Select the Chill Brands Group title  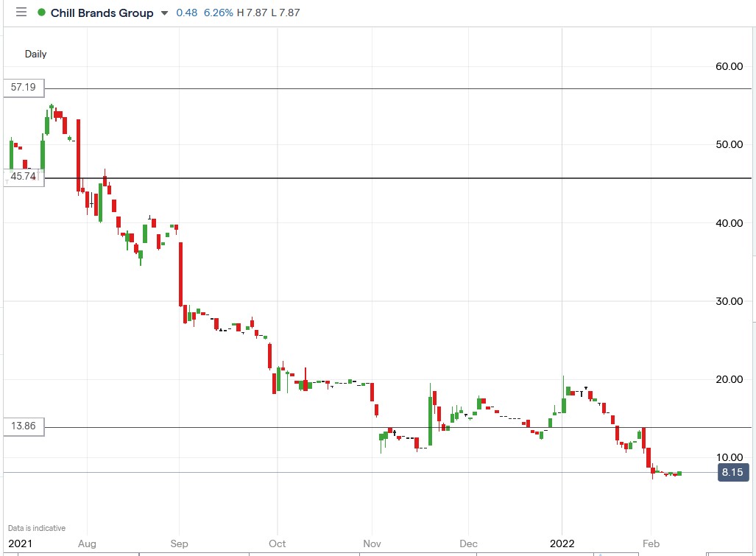point(101,13)
